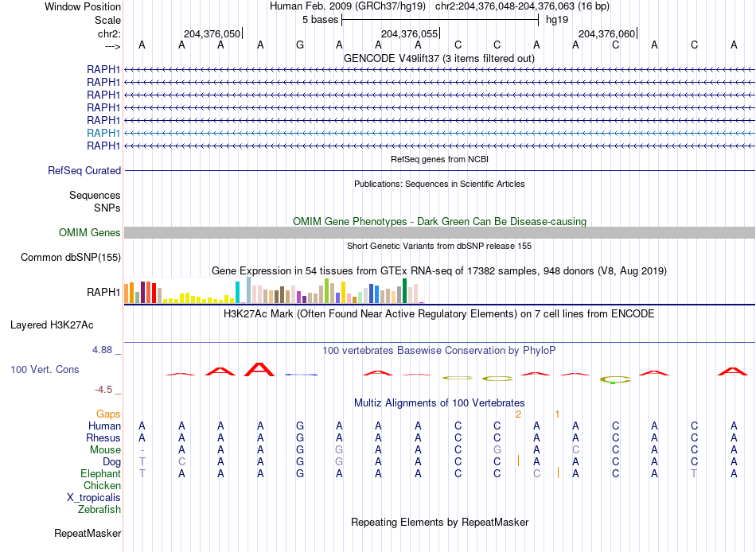Open the RefSeq Curated track label
756x552 pixels.
click(84, 171)
